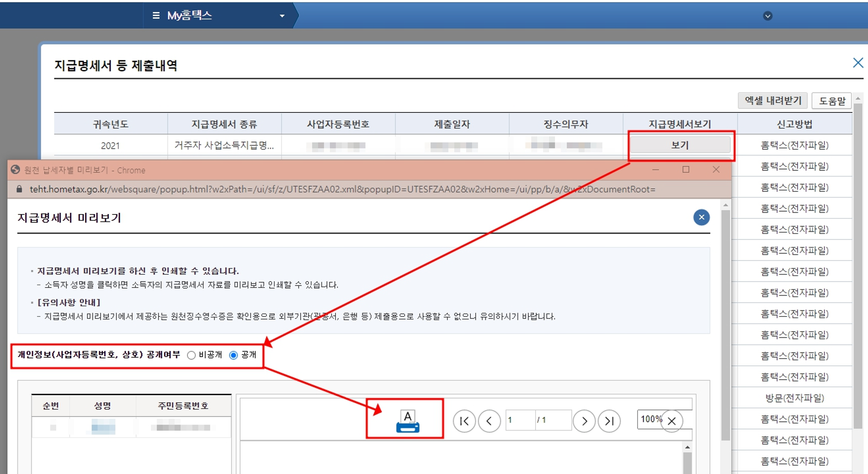Click 엑셀 내려받기 button
This screenshot has height=474, width=868.
[773, 101]
